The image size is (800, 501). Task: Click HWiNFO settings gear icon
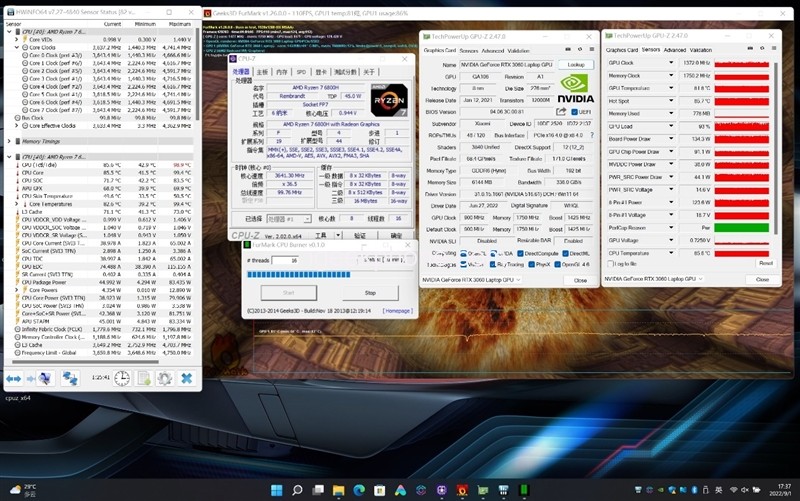(x=165, y=378)
